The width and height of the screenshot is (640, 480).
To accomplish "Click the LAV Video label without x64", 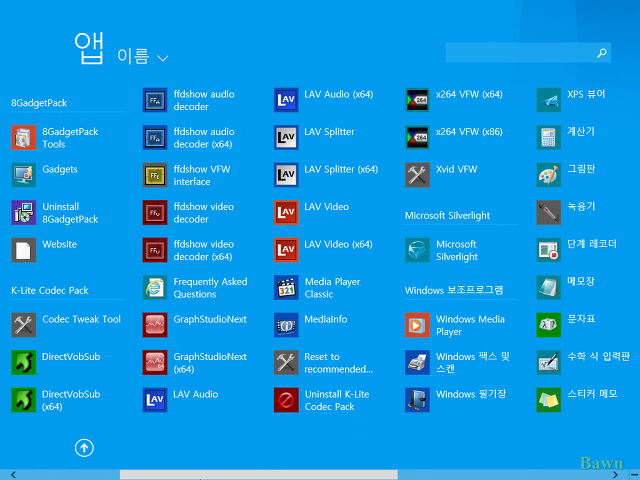I will pos(327,207).
